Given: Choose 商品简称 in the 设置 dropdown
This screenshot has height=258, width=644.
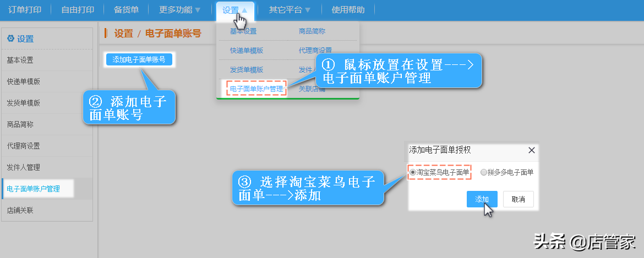Looking at the screenshot, I should tap(312, 31).
